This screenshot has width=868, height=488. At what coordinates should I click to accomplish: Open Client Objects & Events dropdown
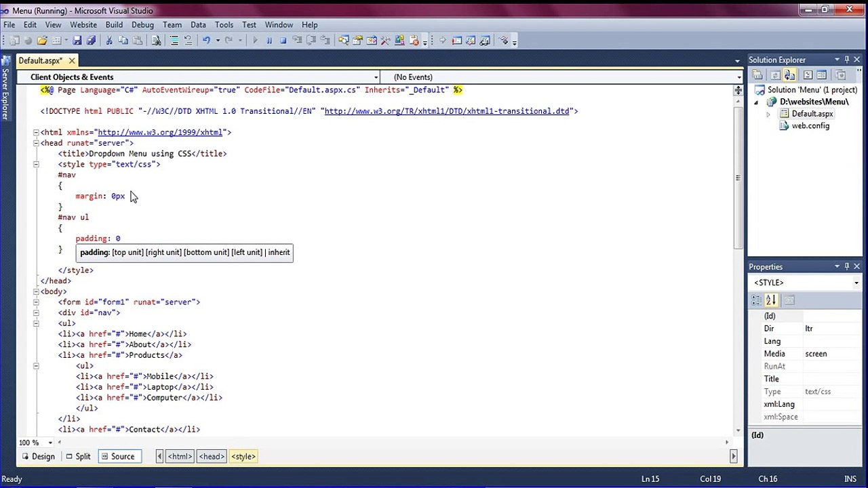point(376,77)
